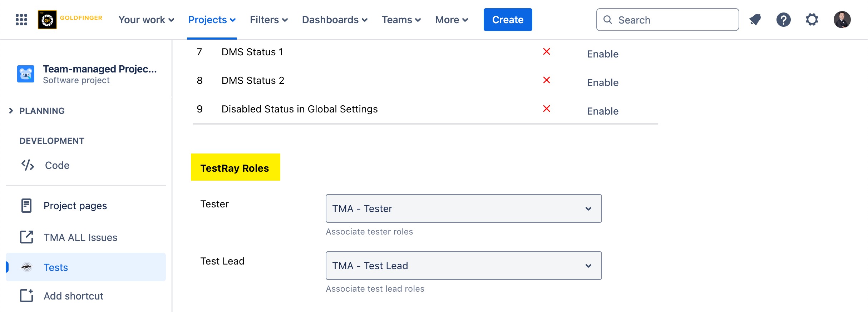
Task: Enable DMS Status 1
Action: click(x=602, y=54)
